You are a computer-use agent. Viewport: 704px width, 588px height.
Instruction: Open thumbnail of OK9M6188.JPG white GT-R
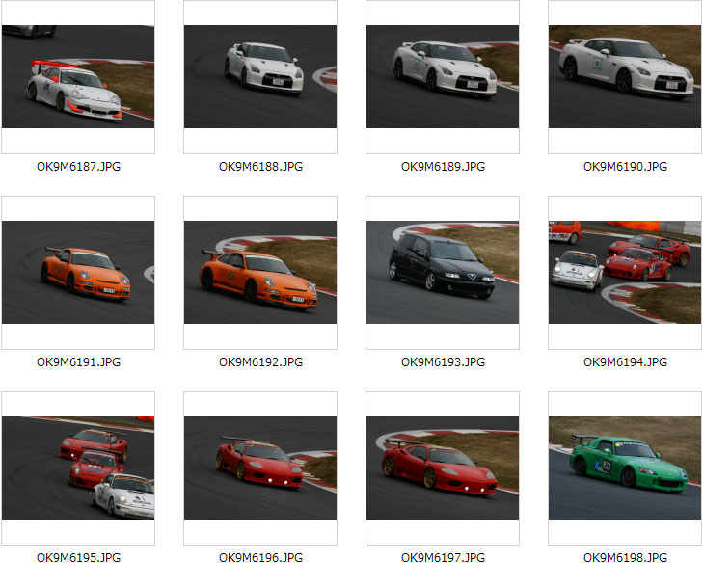260,77
